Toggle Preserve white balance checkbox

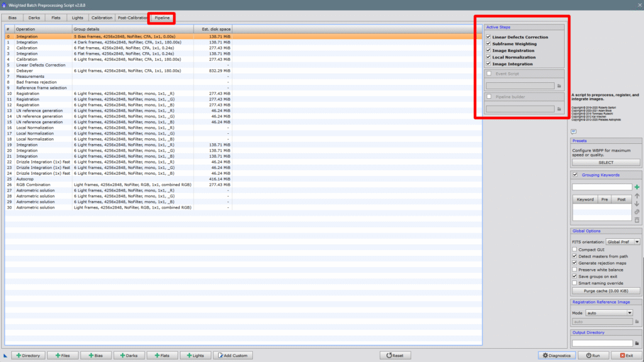(574, 270)
